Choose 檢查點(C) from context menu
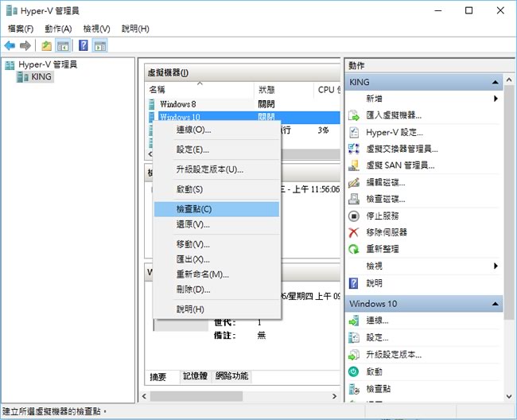 click(216, 209)
